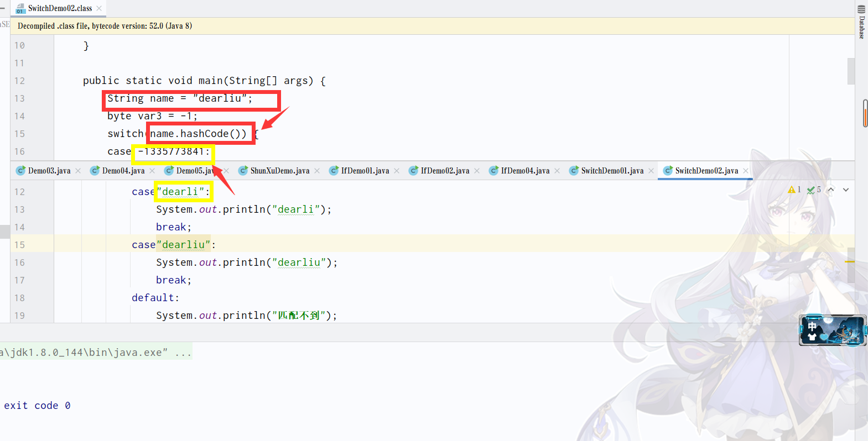Select the SwitchDemo01.java tab

[x=612, y=171]
